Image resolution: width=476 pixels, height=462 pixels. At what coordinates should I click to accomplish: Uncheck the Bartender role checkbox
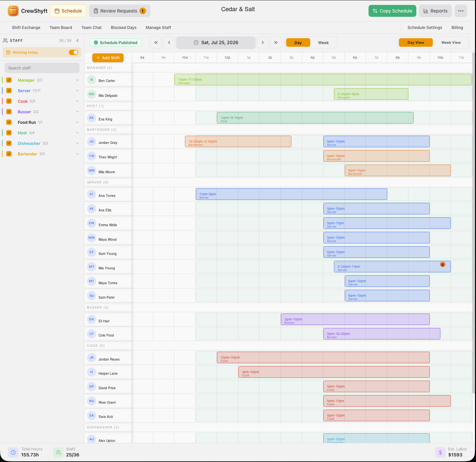pyautogui.click(x=9, y=154)
